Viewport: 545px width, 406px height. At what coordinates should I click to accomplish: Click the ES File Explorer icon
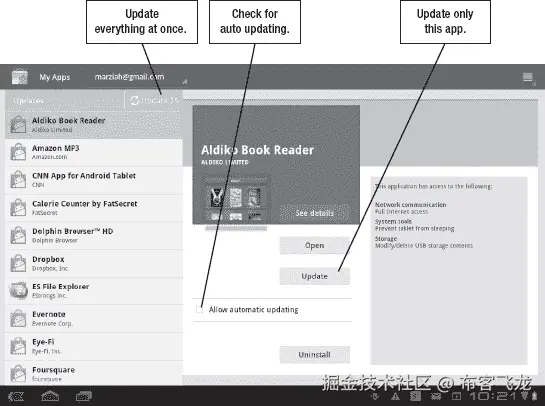tap(18, 291)
